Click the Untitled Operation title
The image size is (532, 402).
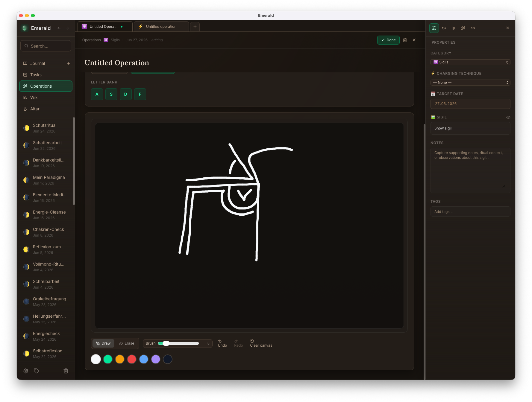tap(117, 63)
